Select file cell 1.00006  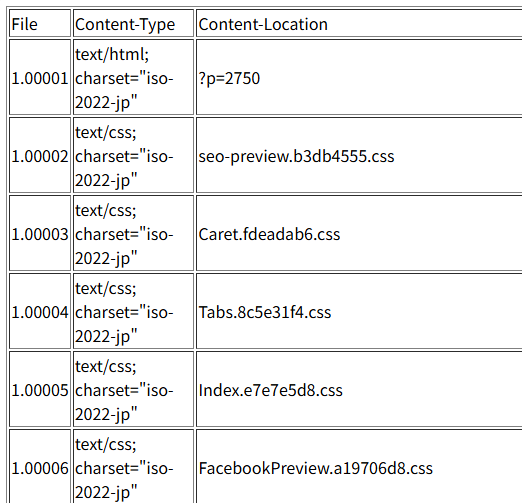(40, 467)
